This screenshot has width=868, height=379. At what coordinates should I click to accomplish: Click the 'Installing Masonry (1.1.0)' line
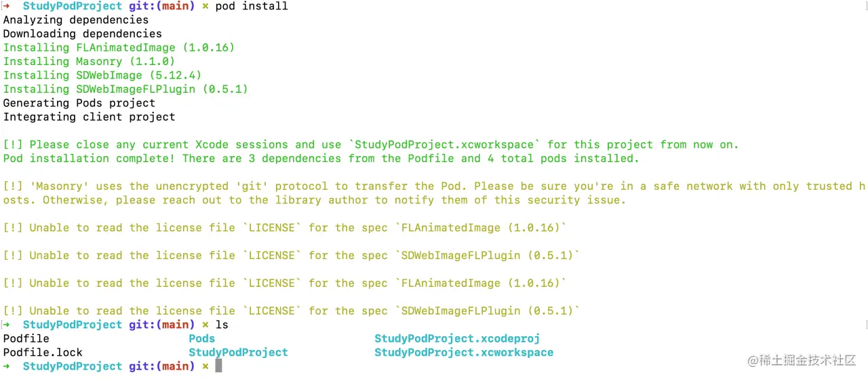89,62
